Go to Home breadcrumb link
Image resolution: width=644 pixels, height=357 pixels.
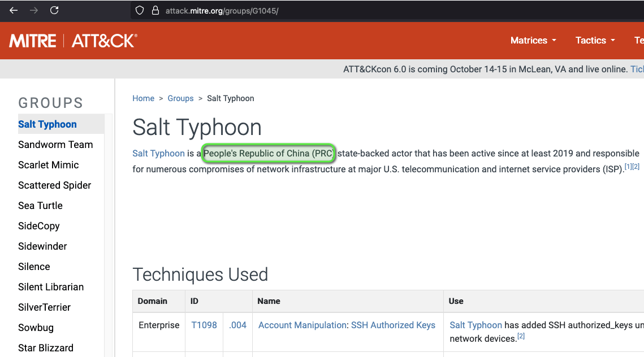click(143, 98)
